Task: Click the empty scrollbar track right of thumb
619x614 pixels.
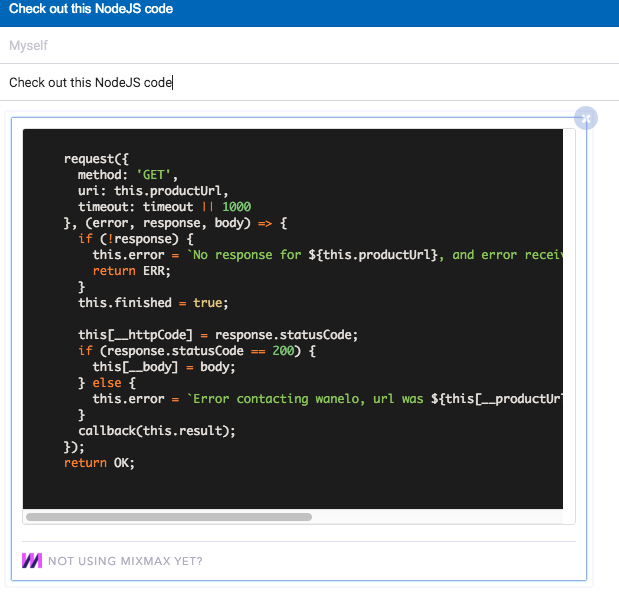Action: [x=440, y=517]
